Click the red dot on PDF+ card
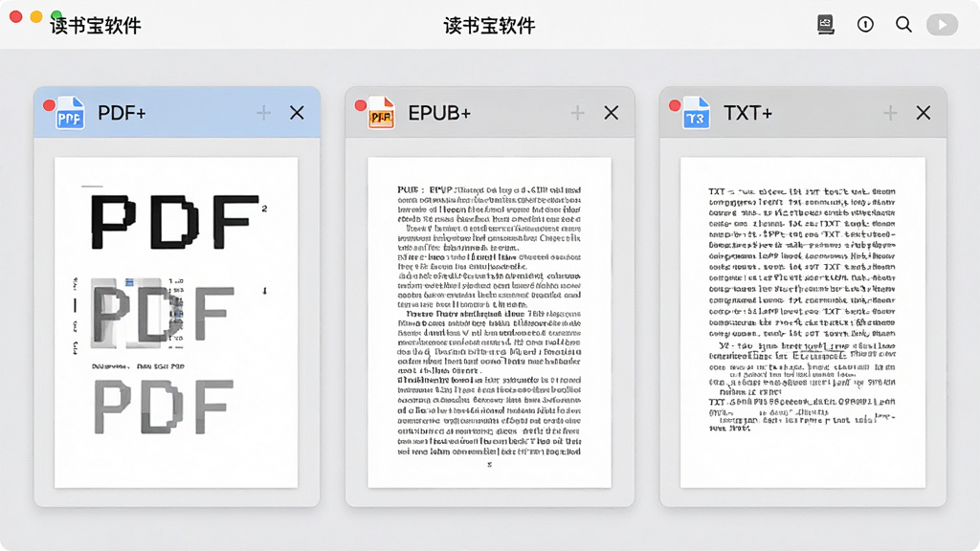980x551 pixels. tap(49, 105)
